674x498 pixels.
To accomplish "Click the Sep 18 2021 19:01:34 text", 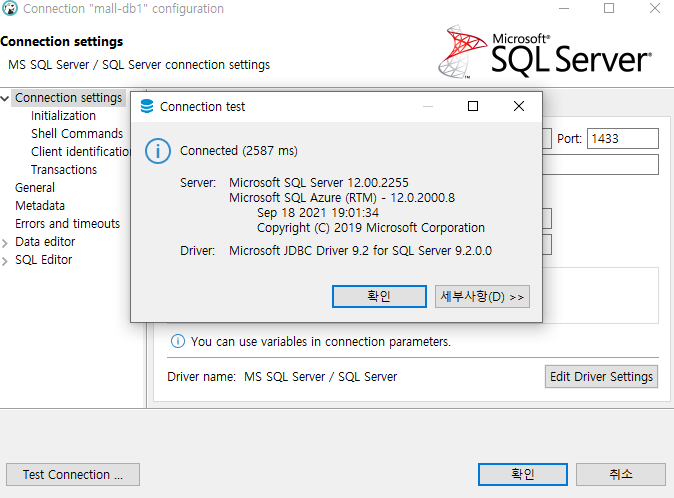I will (318, 213).
